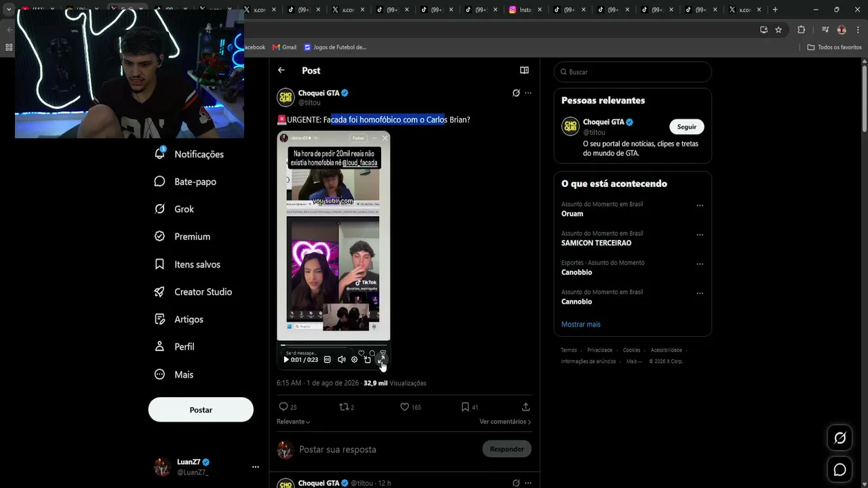Open floating messages chat button
The image size is (868, 488).
tap(840, 470)
